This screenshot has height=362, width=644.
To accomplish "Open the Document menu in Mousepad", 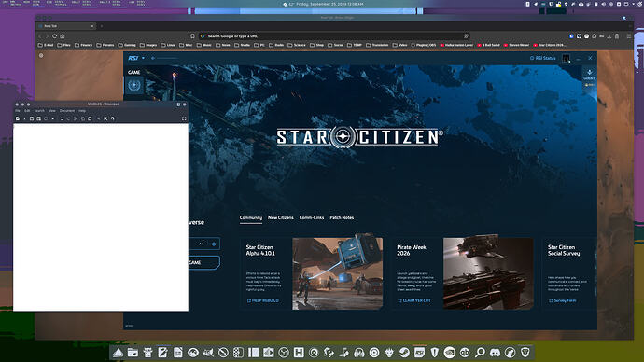I will point(67,111).
